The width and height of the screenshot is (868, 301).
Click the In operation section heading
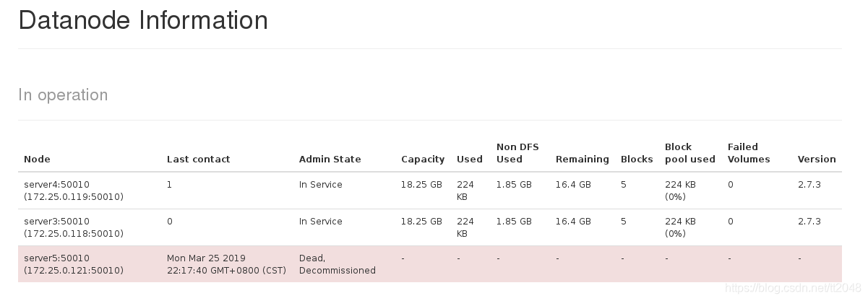[x=63, y=95]
